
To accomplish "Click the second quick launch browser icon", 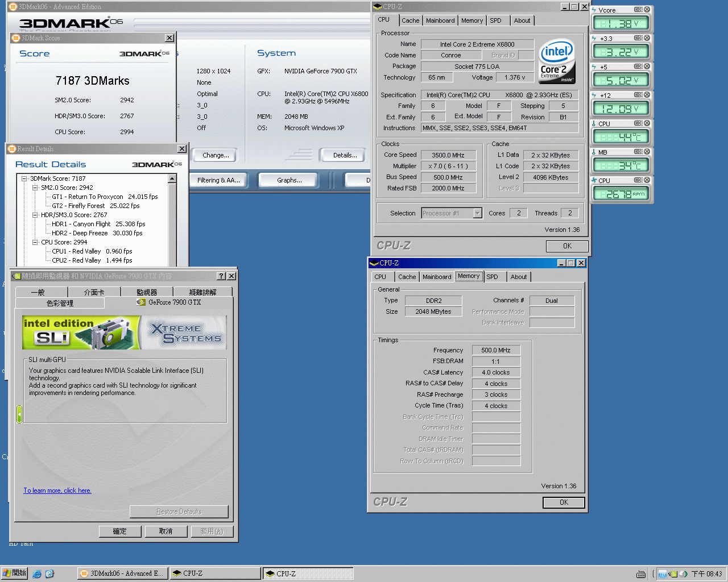I will click(49, 574).
